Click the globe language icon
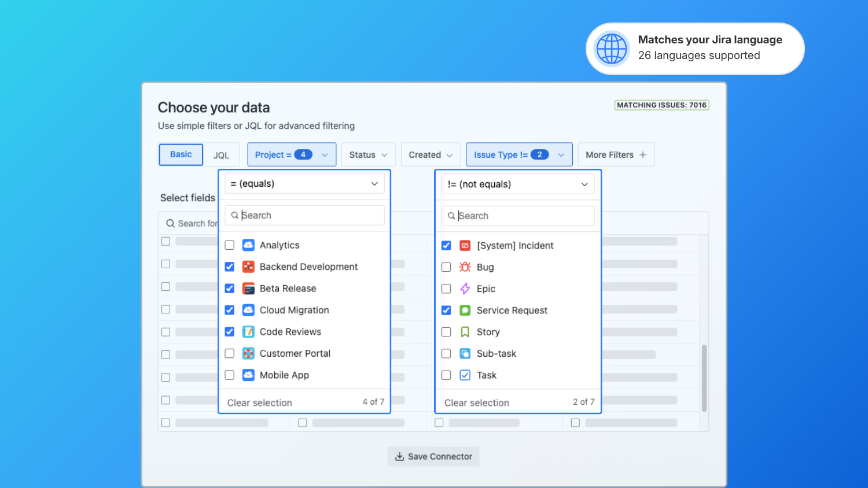The height and width of the screenshot is (488, 868). [612, 49]
